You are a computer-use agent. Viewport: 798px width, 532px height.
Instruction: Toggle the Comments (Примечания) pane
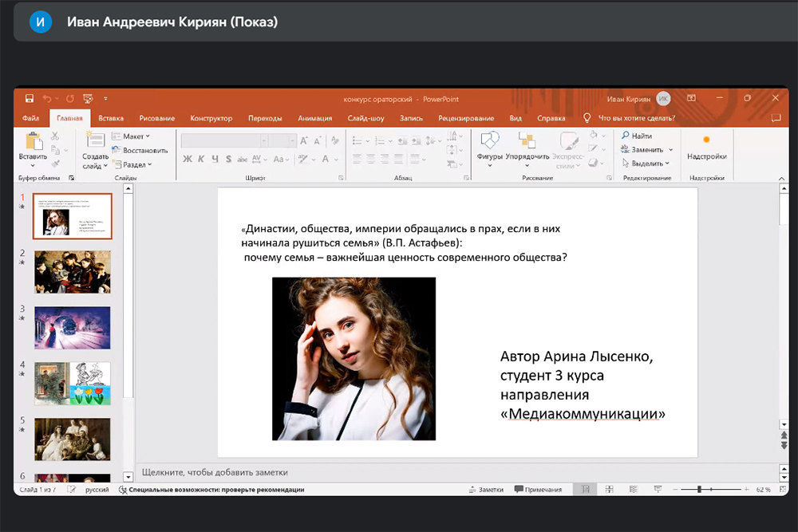[538, 489]
